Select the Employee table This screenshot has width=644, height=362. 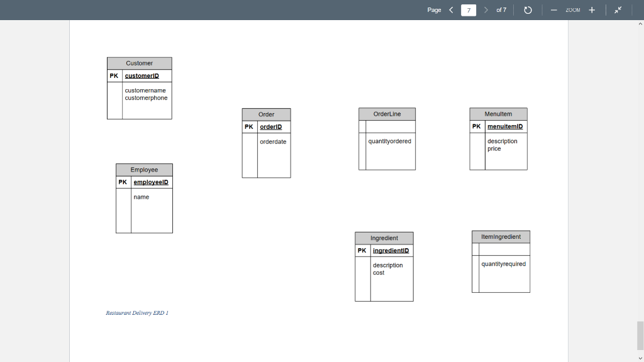click(x=144, y=198)
